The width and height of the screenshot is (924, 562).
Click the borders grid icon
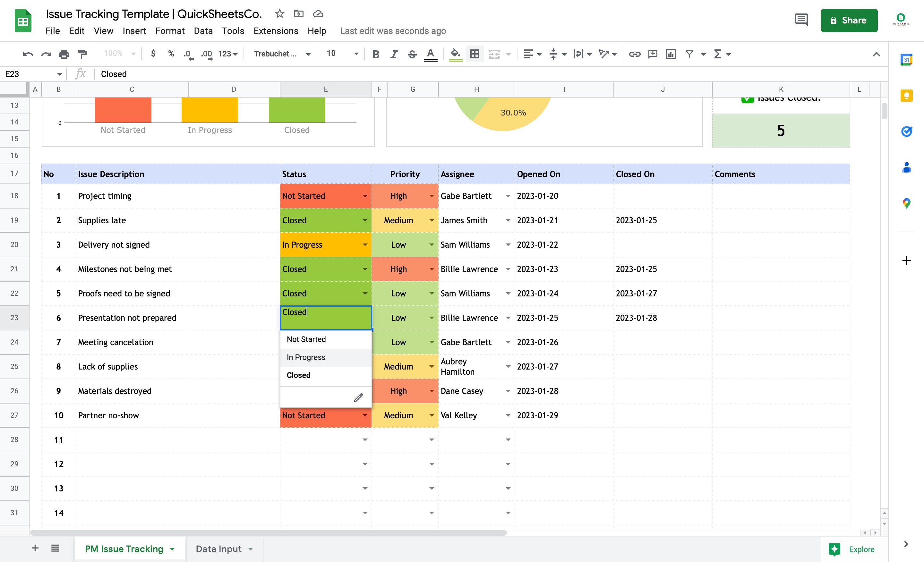[475, 54]
